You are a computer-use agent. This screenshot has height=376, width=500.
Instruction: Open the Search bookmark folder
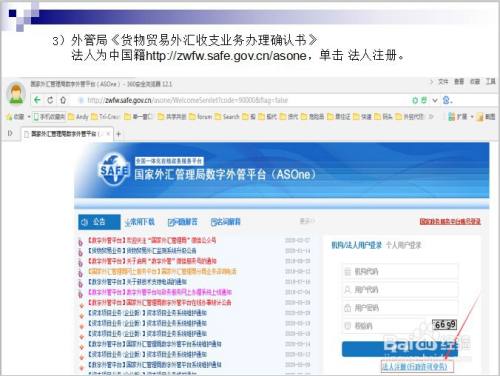(227, 117)
